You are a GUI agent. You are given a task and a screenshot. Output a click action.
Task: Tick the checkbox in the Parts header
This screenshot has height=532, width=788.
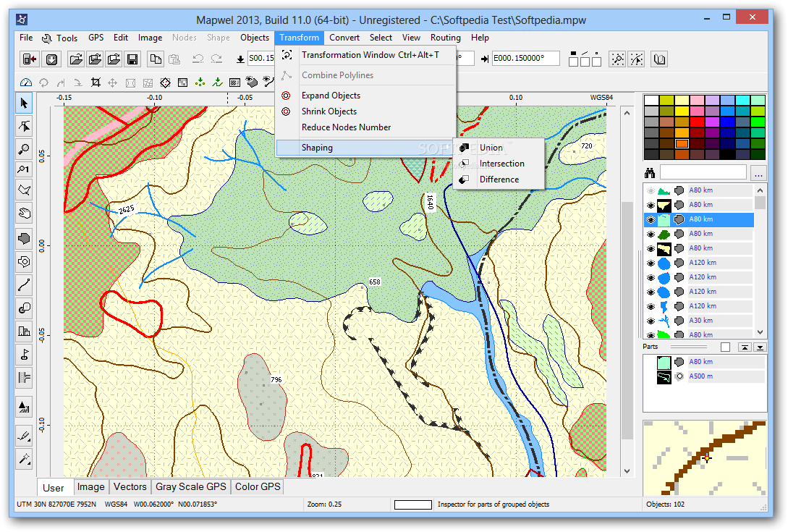click(x=725, y=347)
